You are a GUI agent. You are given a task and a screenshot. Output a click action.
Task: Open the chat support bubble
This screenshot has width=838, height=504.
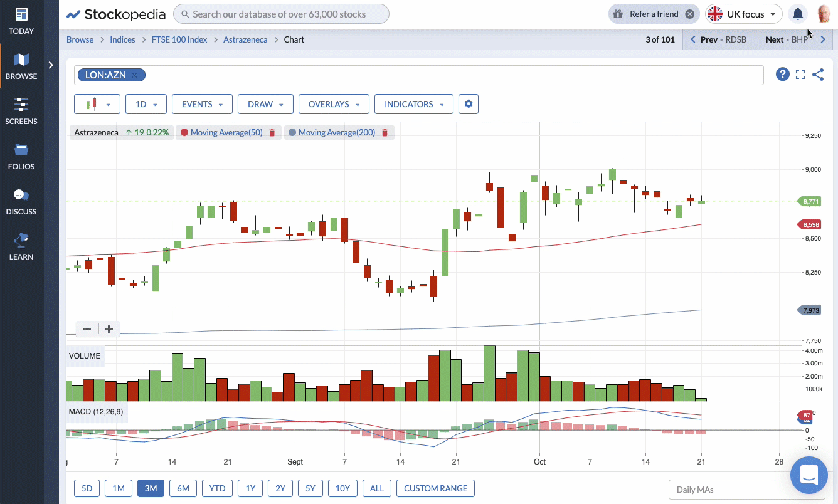pyautogui.click(x=809, y=475)
